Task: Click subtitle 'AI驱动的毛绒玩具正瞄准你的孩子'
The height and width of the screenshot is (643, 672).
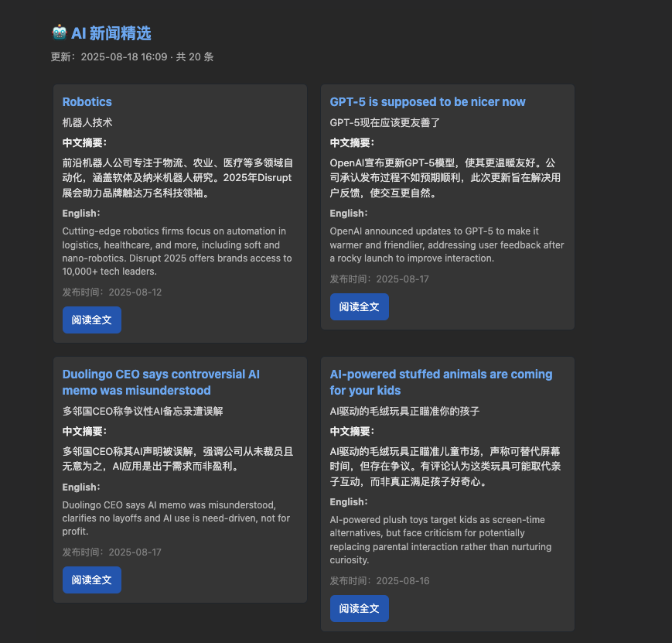Action: pos(404,412)
